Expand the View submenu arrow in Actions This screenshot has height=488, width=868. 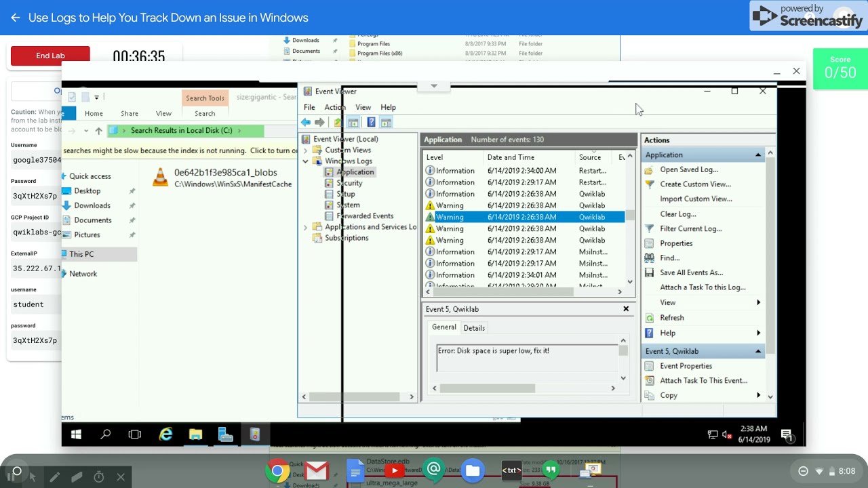pyautogui.click(x=758, y=302)
